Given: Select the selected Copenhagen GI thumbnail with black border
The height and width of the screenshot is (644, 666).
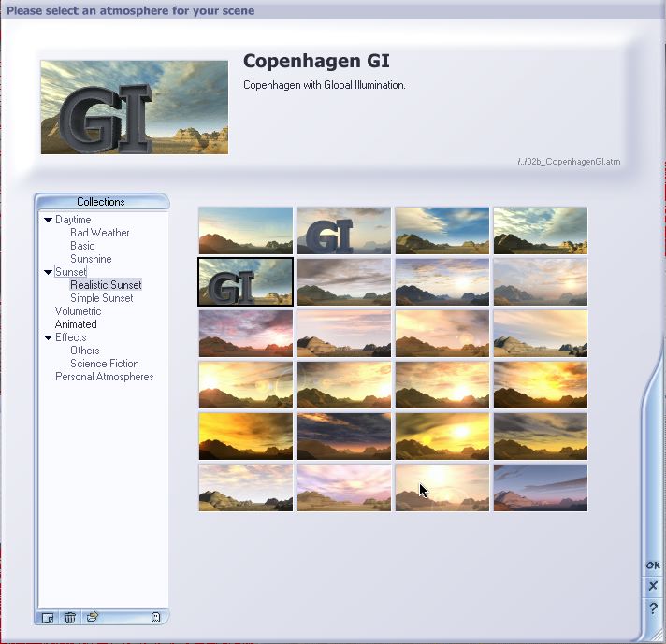Looking at the screenshot, I should click(x=245, y=282).
